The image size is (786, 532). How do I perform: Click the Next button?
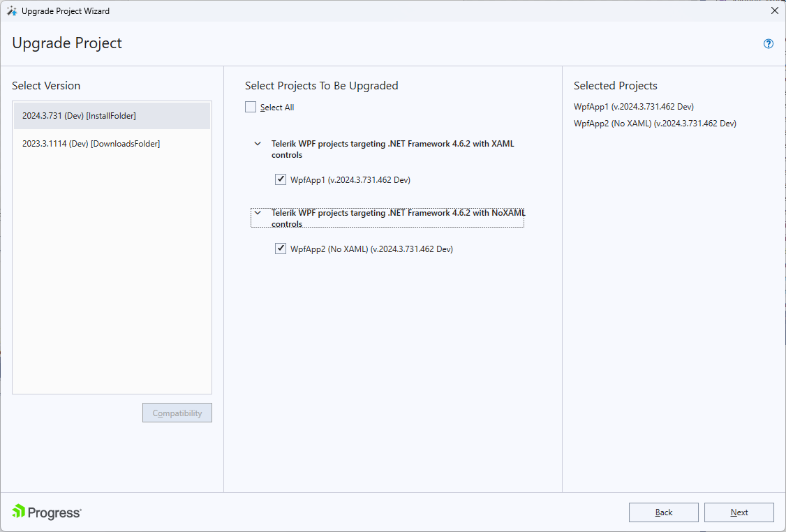739,512
